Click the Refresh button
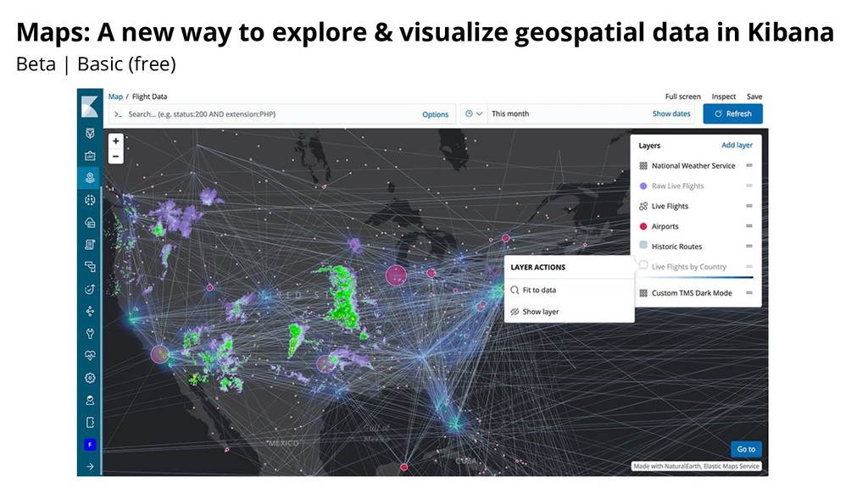 pyautogui.click(x=733, y=114)
